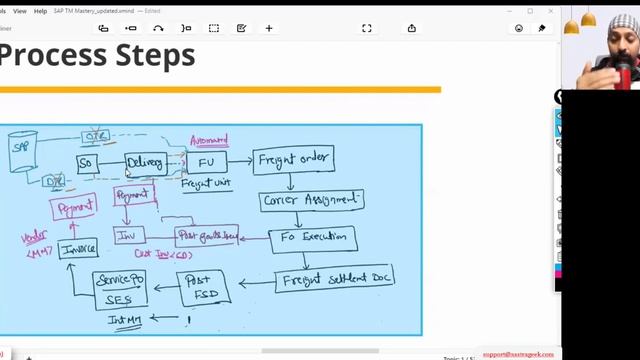Click the FU box in diagram

coord(207,162)
